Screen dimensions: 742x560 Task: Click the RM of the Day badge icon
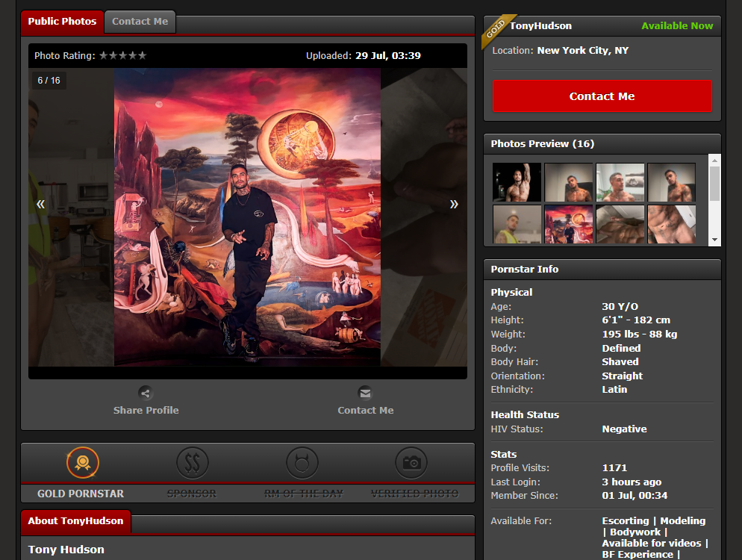point(302,462)
